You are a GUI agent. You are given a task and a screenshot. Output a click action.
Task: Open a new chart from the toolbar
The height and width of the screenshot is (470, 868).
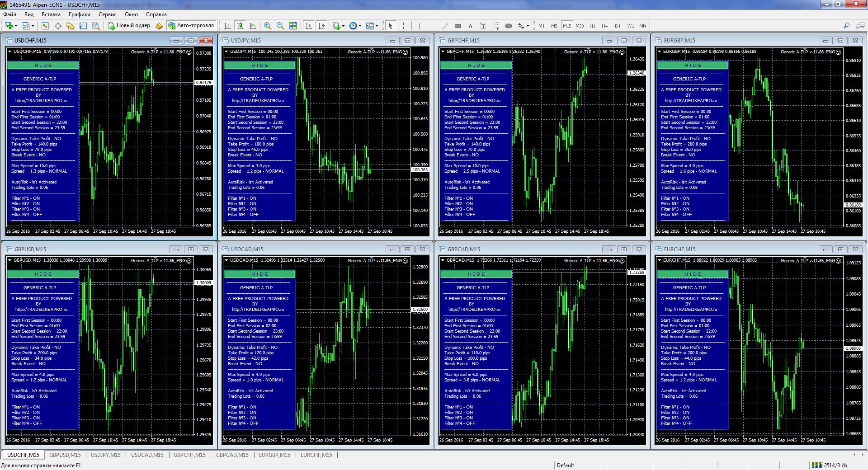9,26
